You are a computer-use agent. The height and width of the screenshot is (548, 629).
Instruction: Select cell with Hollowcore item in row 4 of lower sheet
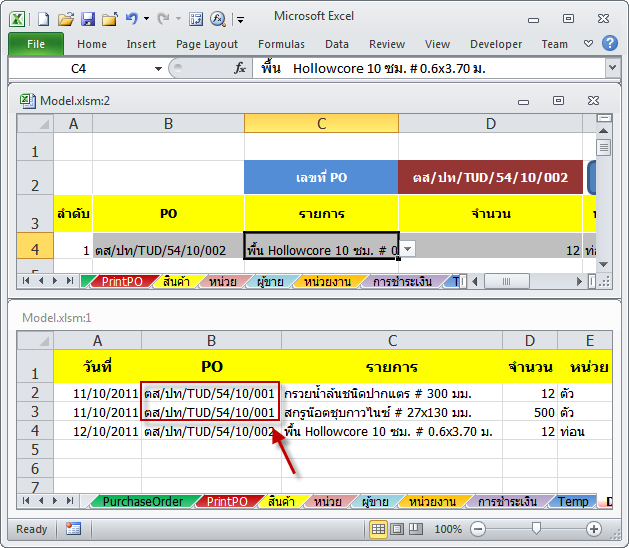(x=391, y=431)
